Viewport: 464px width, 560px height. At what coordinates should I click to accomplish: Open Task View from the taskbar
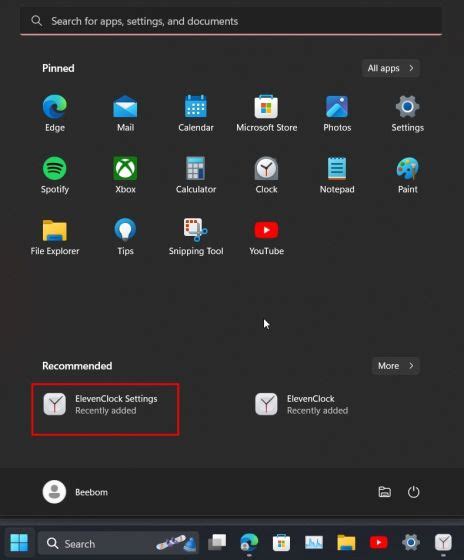(217, 543)
